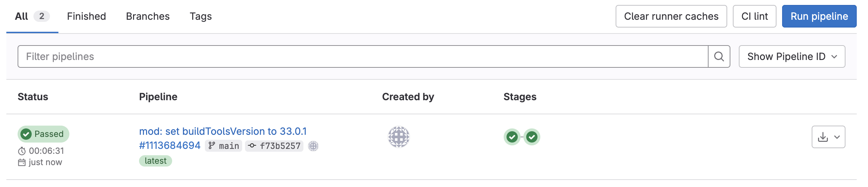Switch to the Finished tab

[87, 16]
